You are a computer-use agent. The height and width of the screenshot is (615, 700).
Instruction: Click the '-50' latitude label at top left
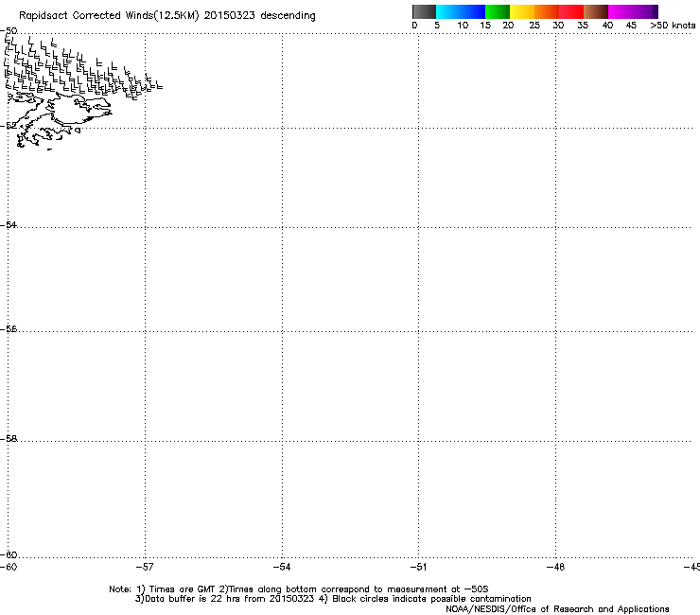click(9, 31)
